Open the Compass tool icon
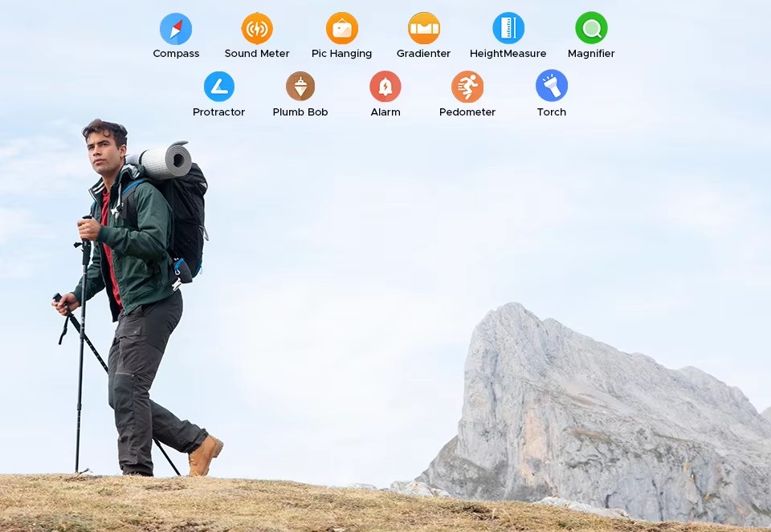The image size is (771, 532). (176, 29)
